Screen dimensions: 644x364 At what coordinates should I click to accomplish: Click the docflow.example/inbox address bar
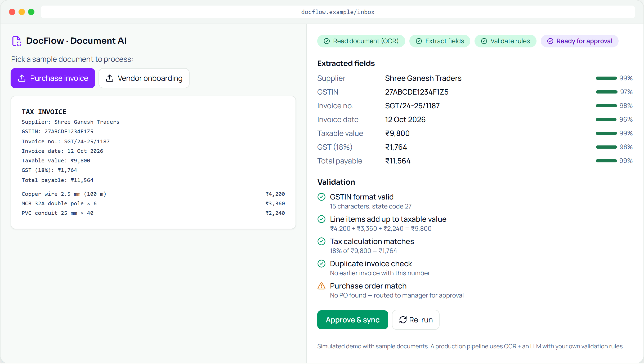[338, 12]
